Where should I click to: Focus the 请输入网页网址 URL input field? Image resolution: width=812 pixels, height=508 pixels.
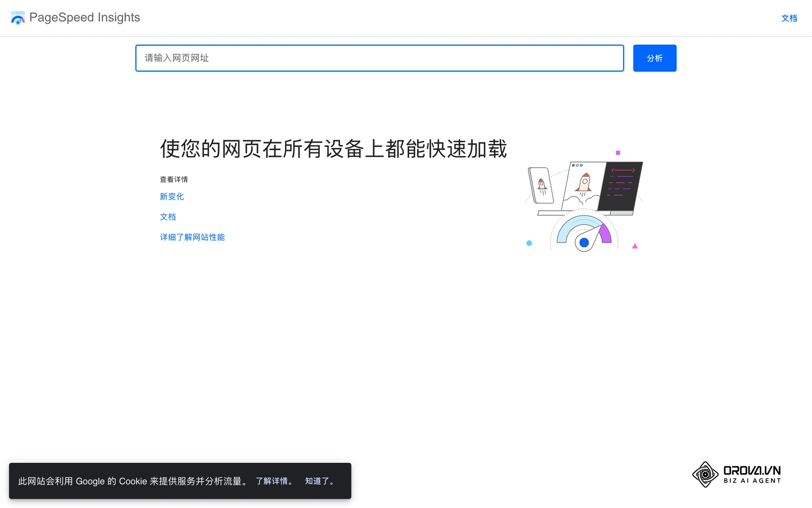coord(380,58)
